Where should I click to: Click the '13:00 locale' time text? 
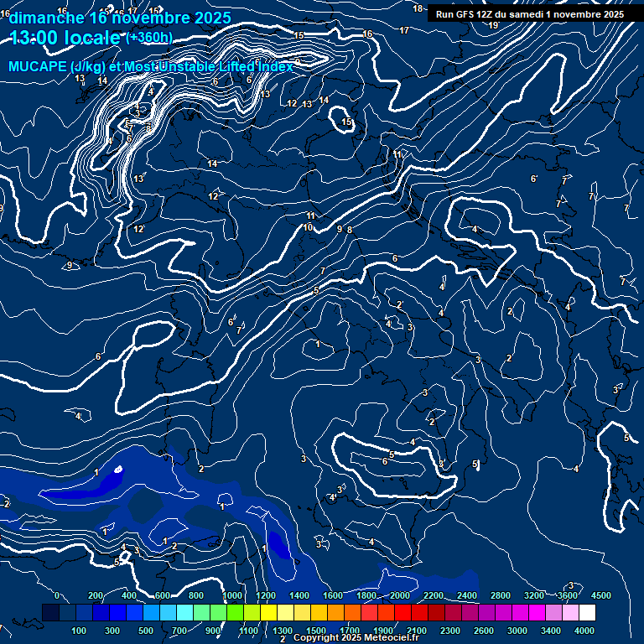(x=65, y=38)
